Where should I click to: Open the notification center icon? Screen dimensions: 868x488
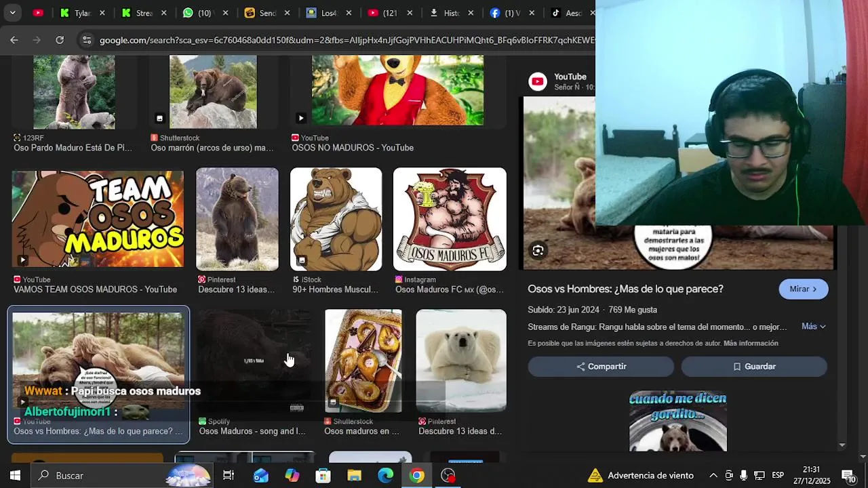point(848,476)
